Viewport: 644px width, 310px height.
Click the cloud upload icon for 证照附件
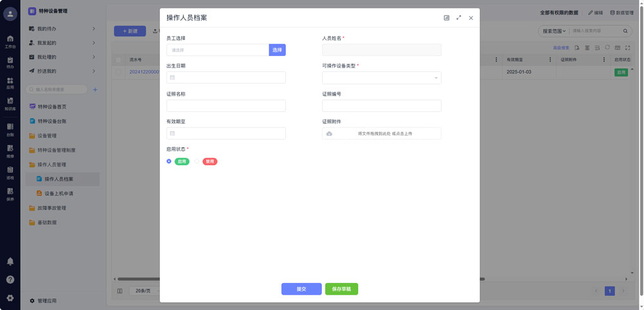pos(329,134)
